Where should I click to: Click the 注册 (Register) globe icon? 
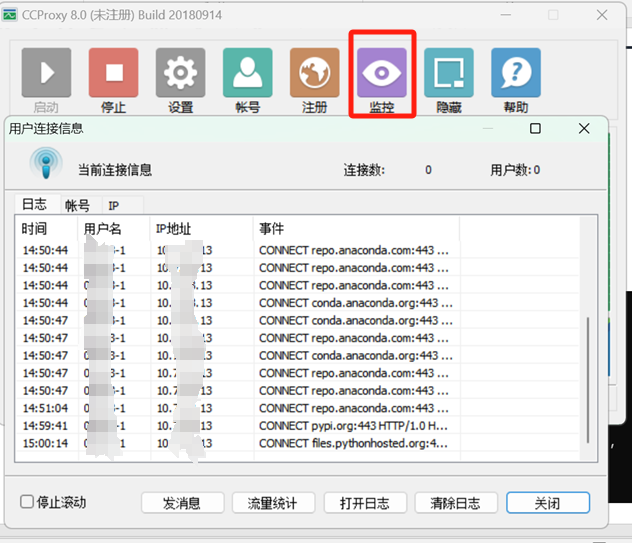315,73
